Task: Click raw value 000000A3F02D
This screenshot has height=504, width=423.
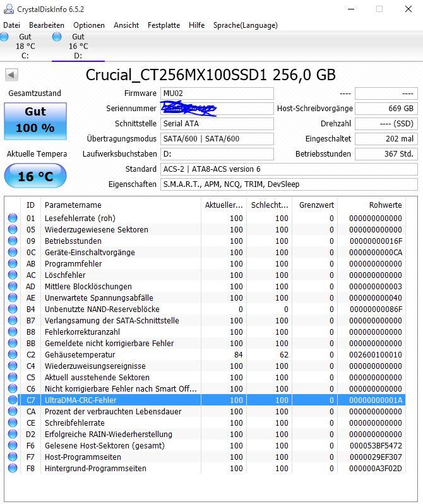Action: tap(376, 469)
